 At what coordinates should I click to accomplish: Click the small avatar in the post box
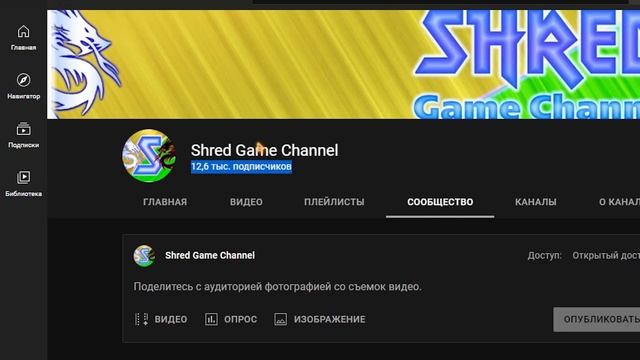click(x=144, y=256)
